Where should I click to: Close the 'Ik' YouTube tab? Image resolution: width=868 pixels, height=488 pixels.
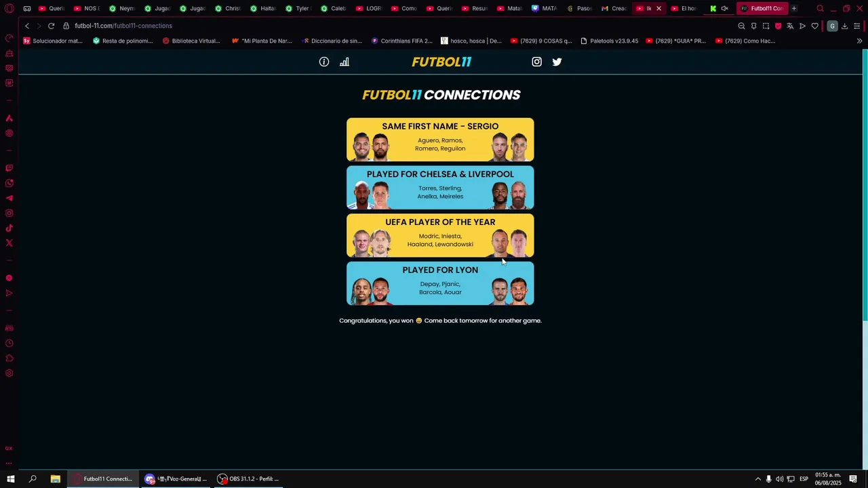(658, 9)
